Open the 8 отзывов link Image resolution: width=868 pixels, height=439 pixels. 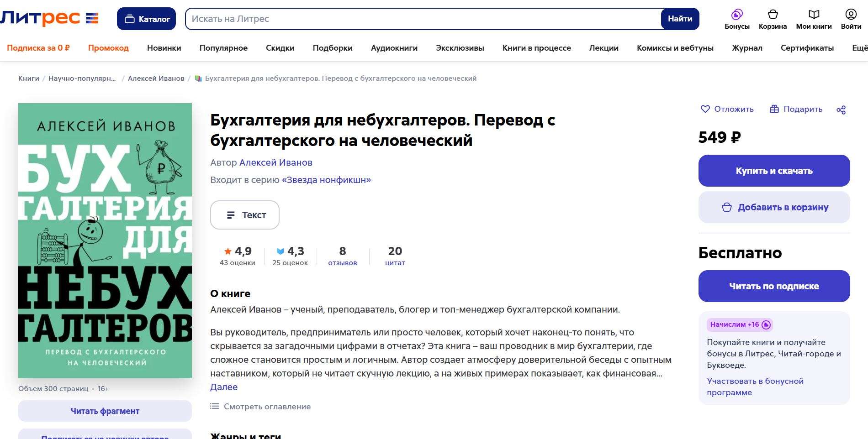[x=343, y=256]
